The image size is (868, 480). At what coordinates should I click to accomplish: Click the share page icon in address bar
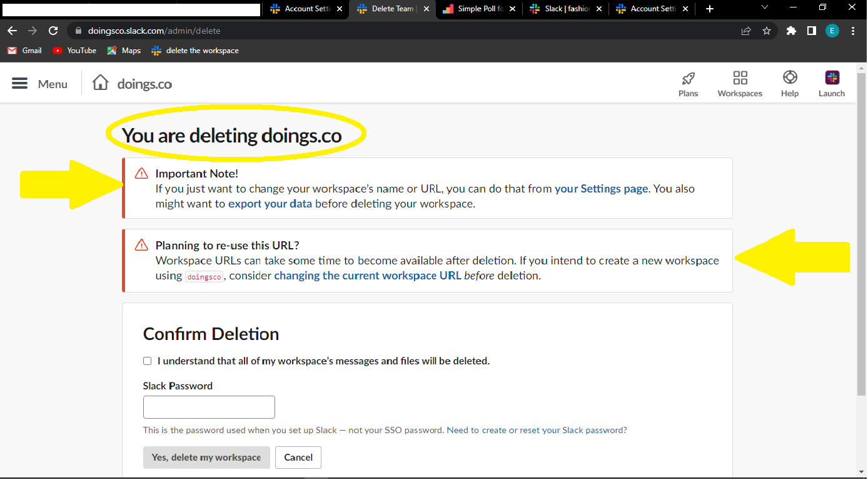tap(746, 31)
